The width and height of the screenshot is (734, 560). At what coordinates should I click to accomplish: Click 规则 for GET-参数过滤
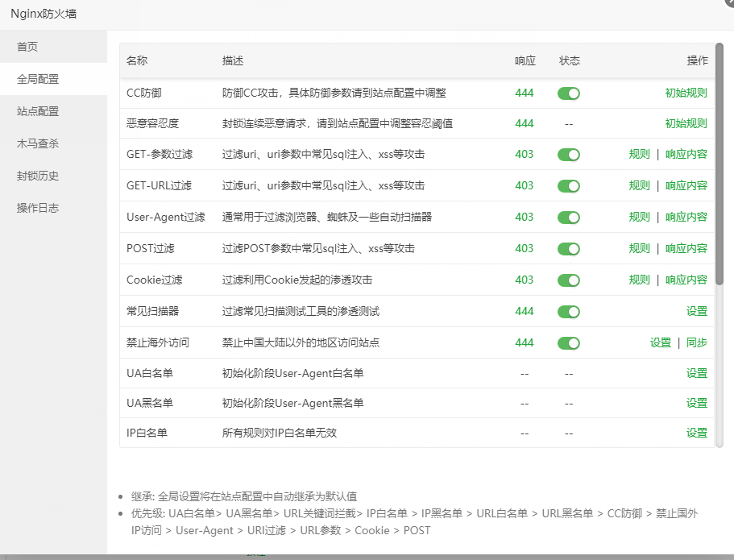tap(639, 155)
